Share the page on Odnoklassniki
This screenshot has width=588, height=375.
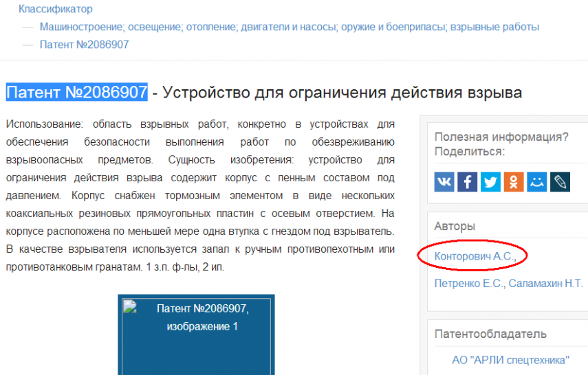pyautogui.click(x=514, y=182)
